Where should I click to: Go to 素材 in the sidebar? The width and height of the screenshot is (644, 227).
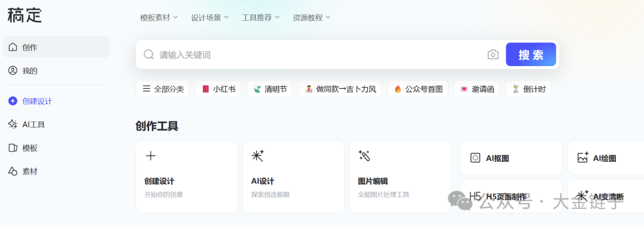(x=57, y=172)
